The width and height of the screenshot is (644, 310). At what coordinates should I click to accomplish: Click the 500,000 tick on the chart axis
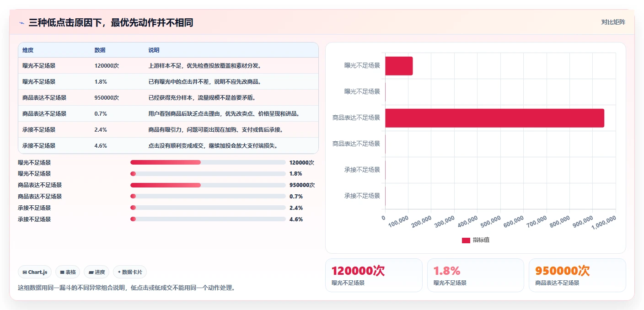pyautogui.click(x=491, y=221)
